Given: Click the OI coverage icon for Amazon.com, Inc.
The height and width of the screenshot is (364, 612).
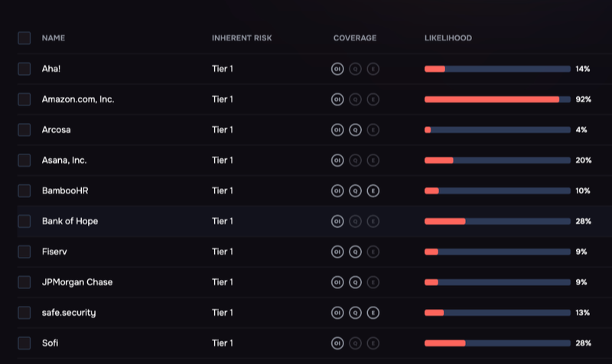Looking at the screenshot, I should [337, 99].
